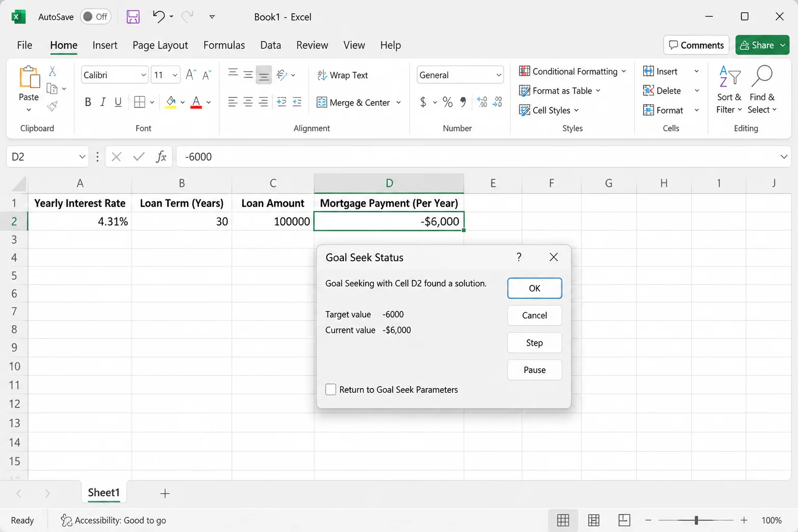Switch to Page Break Preview icon in status bar

click(x=624, y=520)
